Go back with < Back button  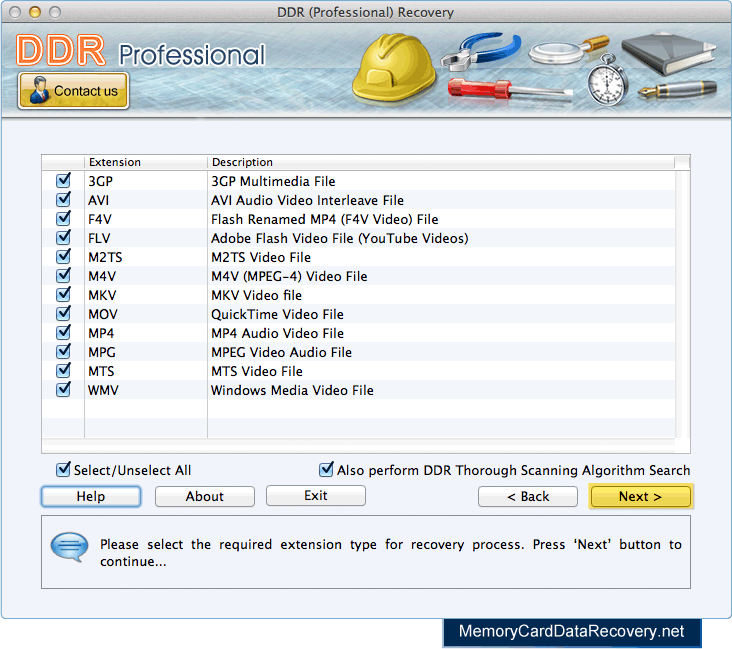[x=528, y=496]
